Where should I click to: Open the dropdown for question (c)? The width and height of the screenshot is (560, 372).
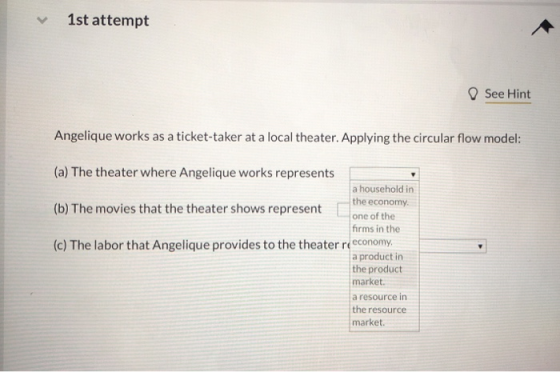coord(453,246)
